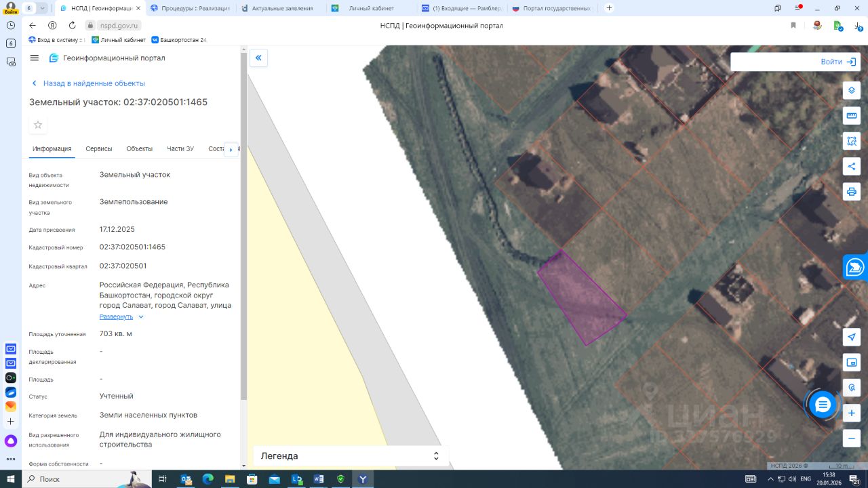Open the Башкортостан 24 bookmark

point(179,40)
